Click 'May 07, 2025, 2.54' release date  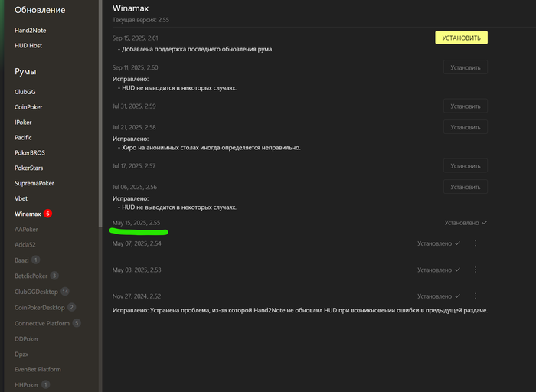[137, 243]
